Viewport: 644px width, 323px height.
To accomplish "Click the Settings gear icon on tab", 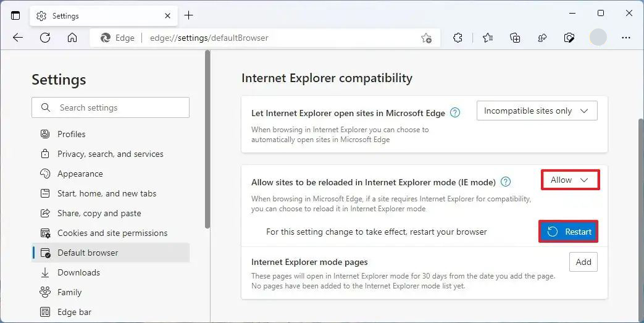I will (41, 16).
